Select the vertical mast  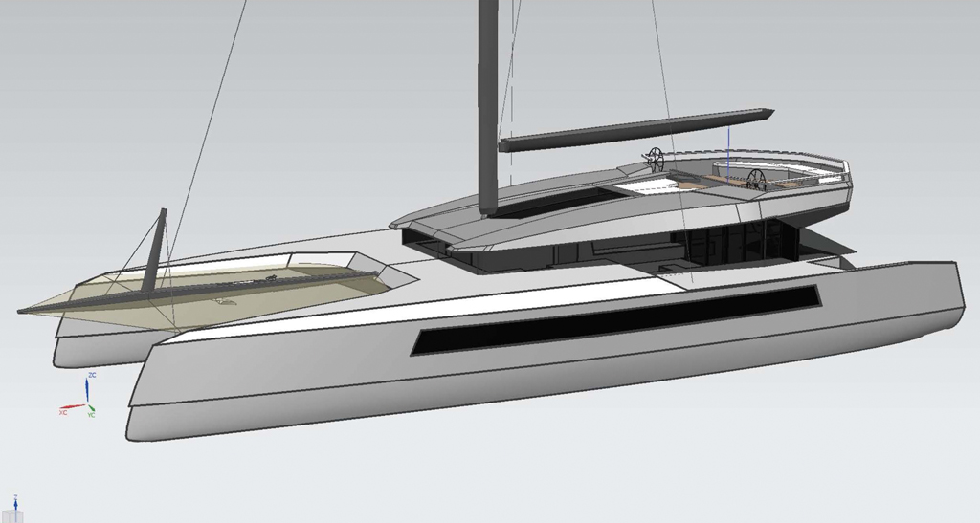[488, 105]
